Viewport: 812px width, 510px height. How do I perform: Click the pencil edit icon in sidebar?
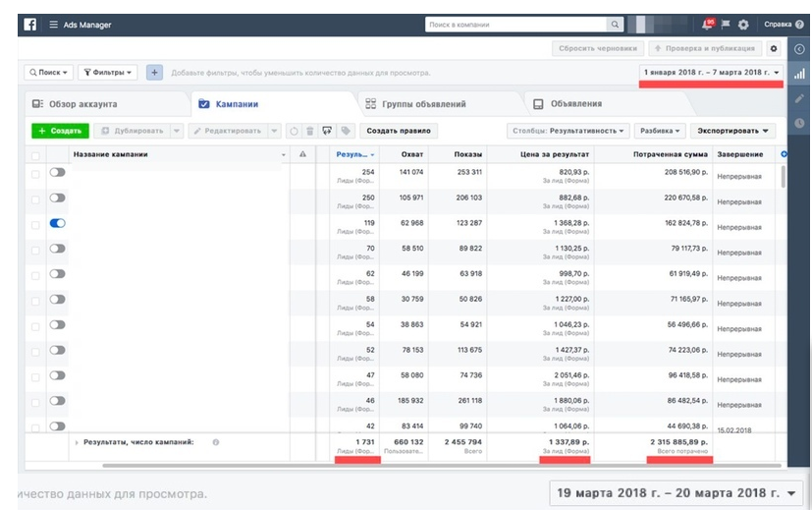point(799,98)
